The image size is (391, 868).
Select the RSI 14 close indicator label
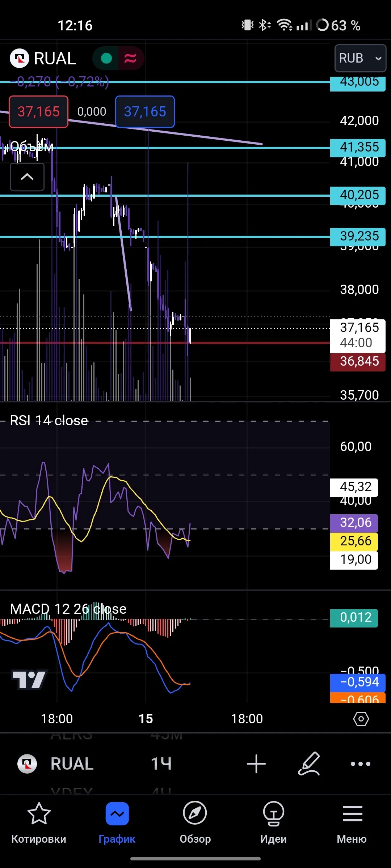[x=49, y=421]
